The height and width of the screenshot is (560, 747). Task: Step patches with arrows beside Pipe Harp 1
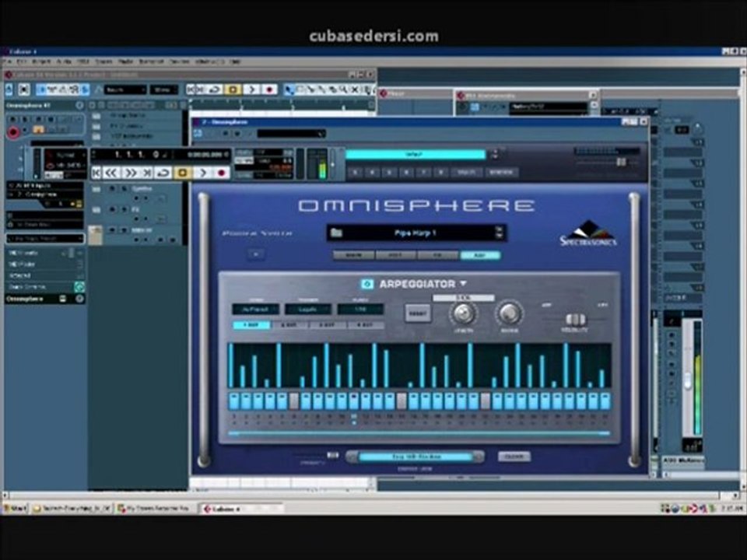point(499,233)
